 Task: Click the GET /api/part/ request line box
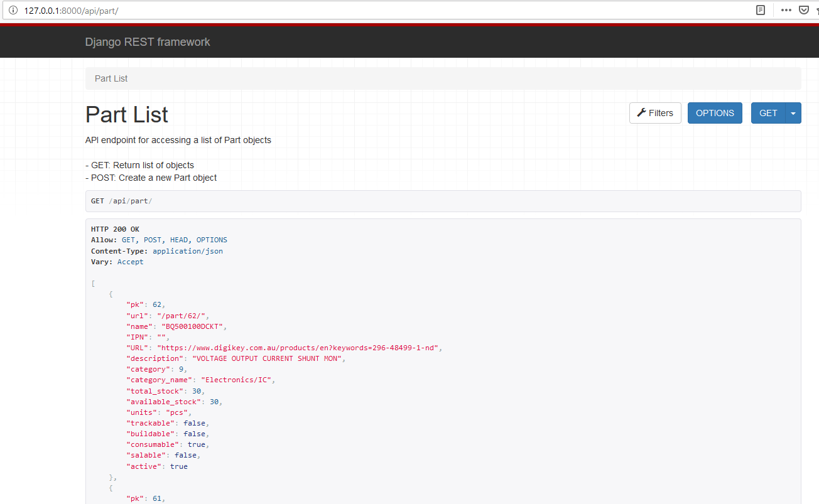(443, 201)
